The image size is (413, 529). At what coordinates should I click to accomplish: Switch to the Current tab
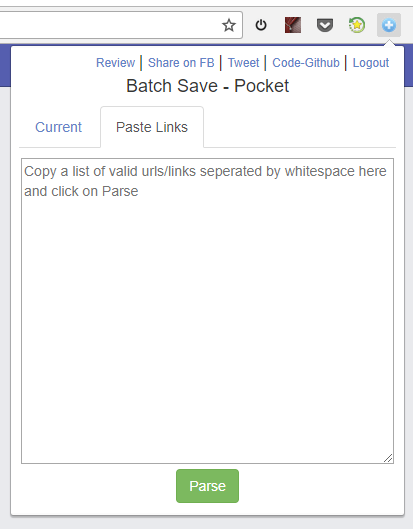(58, 127)
